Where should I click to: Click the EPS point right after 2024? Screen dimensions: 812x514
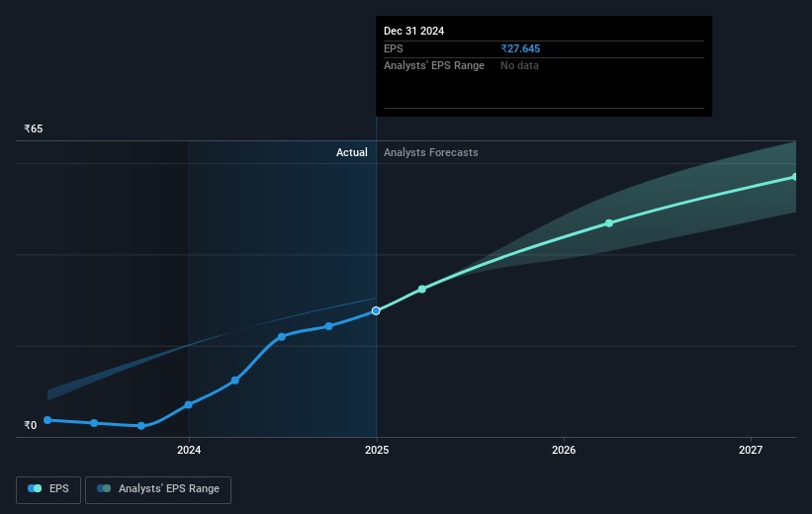[235, 381]
